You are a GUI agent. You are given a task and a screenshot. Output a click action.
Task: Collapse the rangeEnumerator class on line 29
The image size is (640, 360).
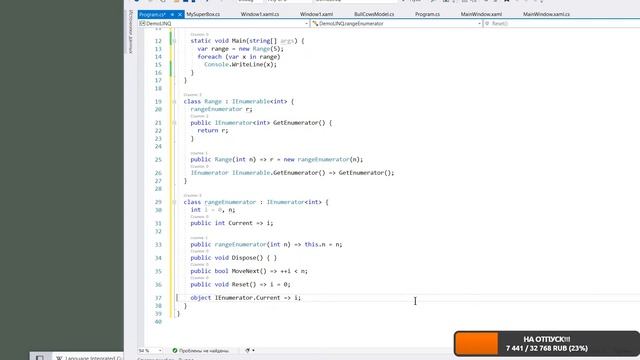pyautogui.click(x=174, y=202)
